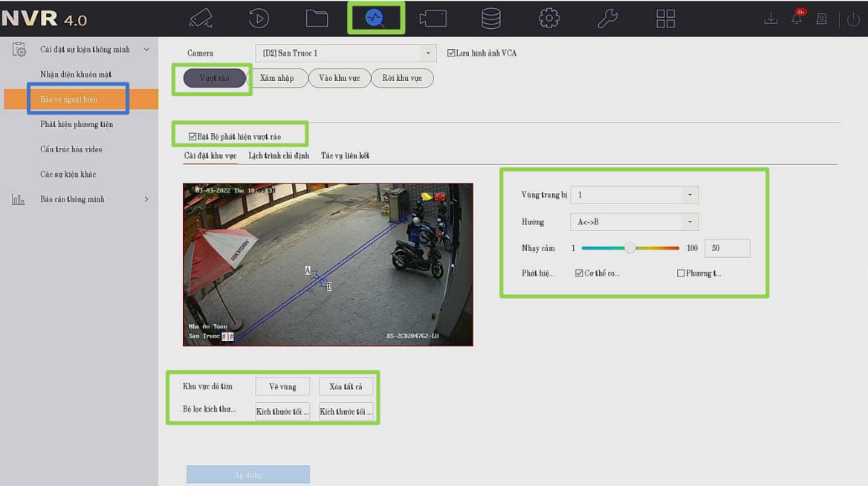
Task: Open system settings gear icon
Action: click(x=549, y=18)
